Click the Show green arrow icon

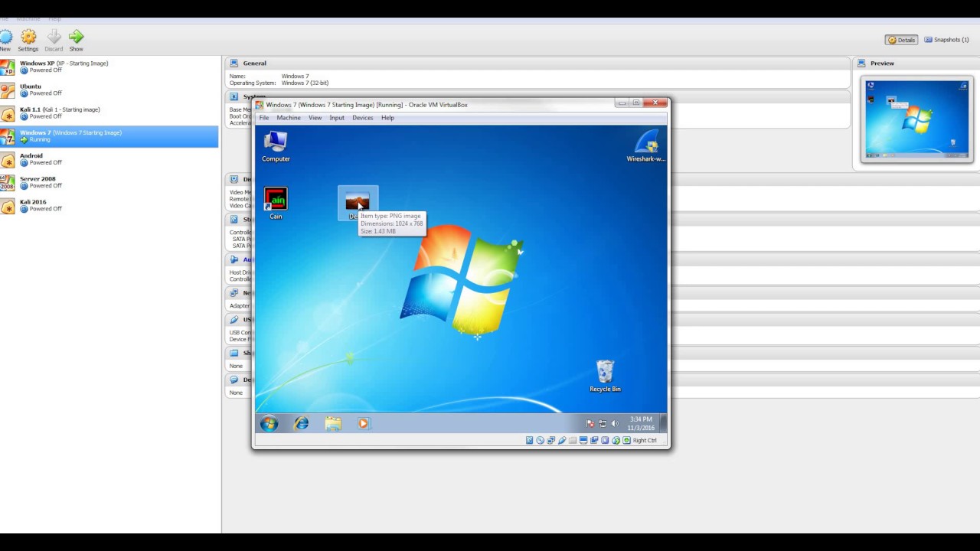(76, 37)
